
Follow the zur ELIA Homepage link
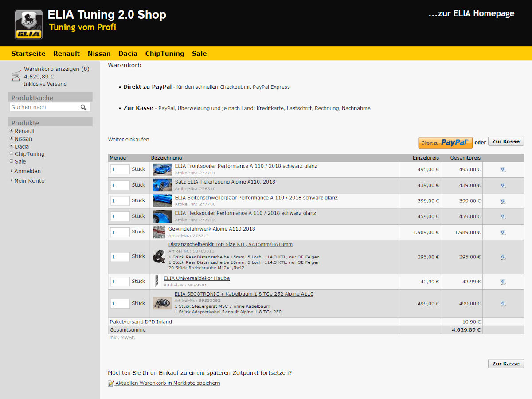[471, 13]
